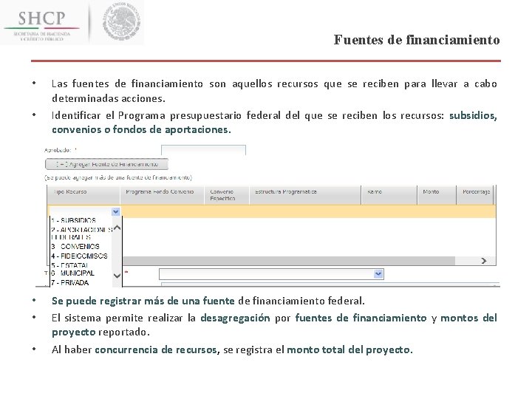
Task: Click the Monto column header
Action: [437, 195]
